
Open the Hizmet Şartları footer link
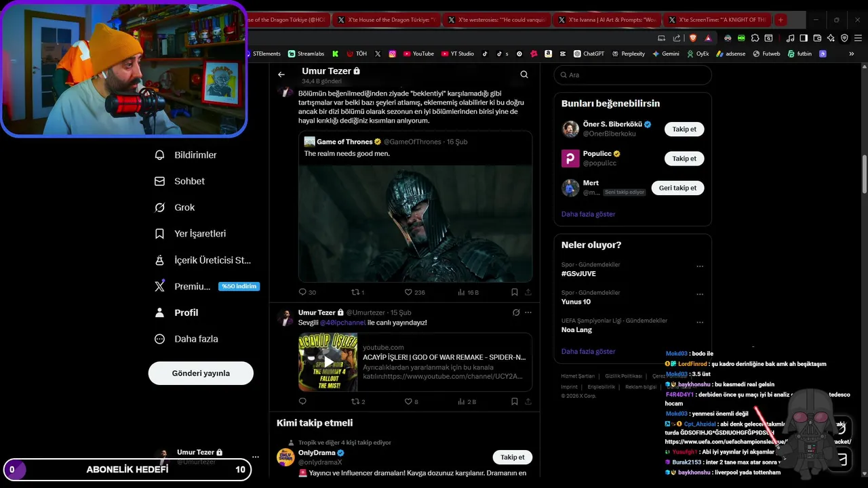(x=578, y=376)
